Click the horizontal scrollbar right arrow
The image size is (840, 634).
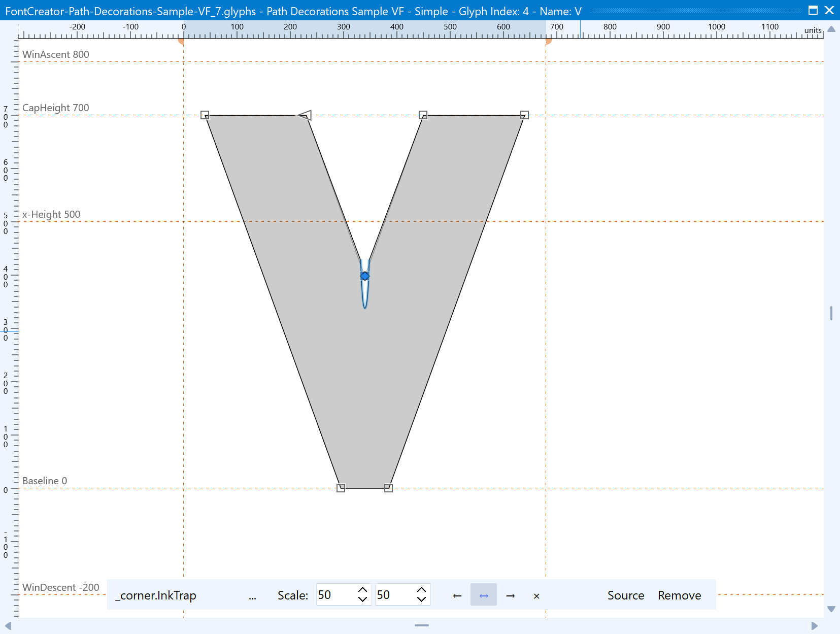(x=815, y=626)
